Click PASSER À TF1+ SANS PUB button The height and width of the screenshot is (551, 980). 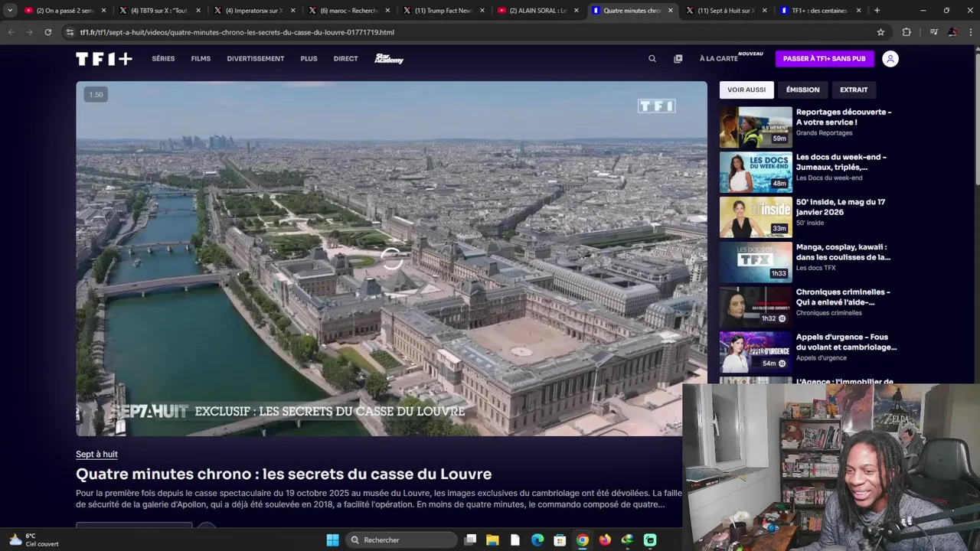(x=825, y=59)
